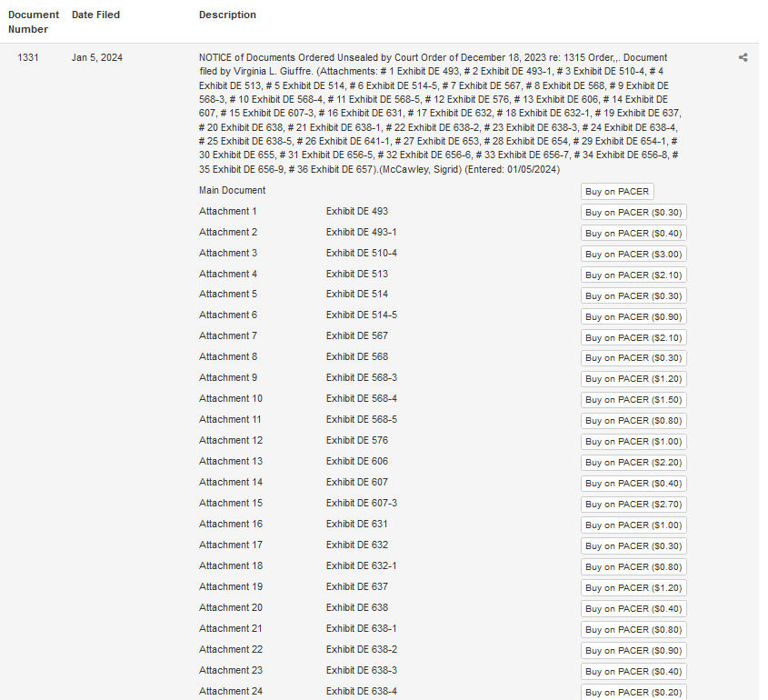This screenshot has height=700, width=768.
Task: Click Exhibit DE 493 in the attachment list
Action: 357,211
